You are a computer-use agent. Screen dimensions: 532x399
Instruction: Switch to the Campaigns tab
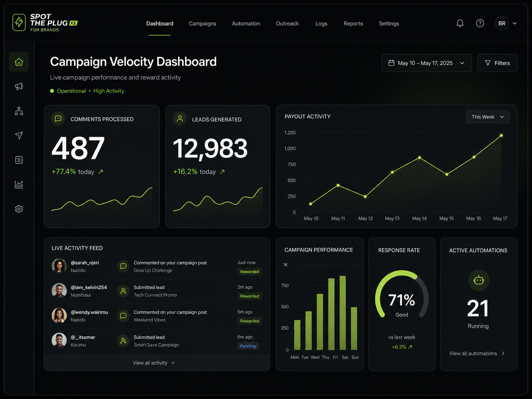202,24
